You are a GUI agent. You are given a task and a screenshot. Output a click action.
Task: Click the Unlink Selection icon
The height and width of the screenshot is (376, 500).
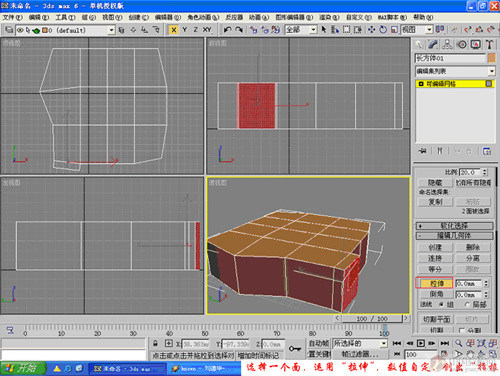(x=265, y=30)
